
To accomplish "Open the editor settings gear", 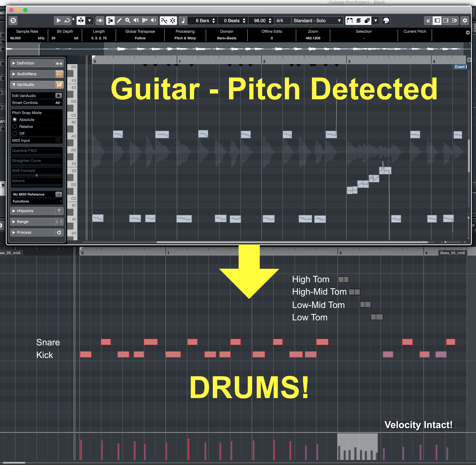I will click(465, 20).
